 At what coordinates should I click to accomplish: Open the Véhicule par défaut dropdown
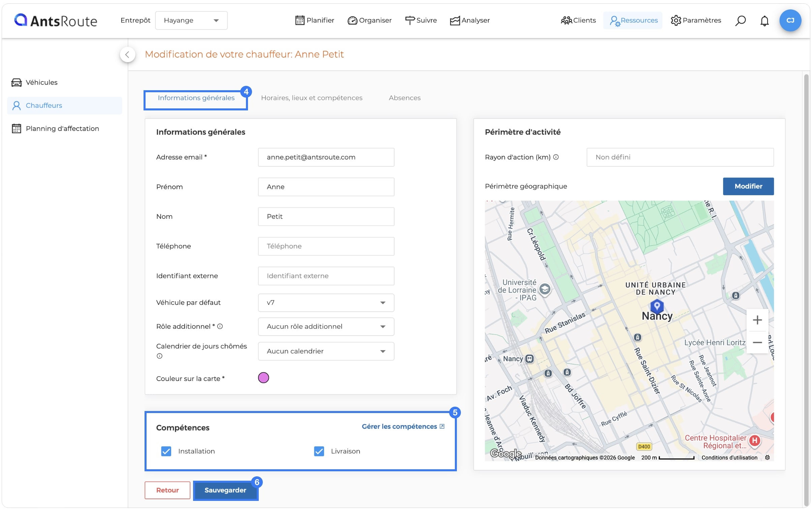[326, 303]
